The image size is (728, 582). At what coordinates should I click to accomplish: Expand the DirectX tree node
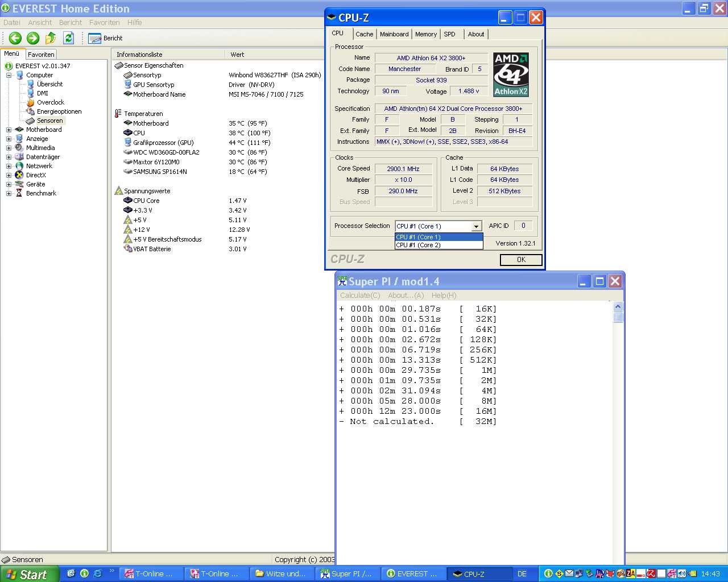click(9, 175)
